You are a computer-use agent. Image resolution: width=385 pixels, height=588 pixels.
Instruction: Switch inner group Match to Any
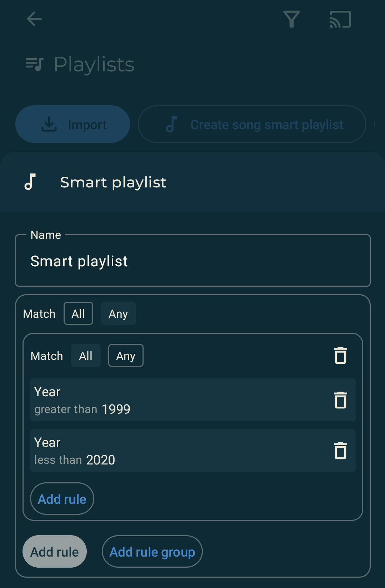(x=126, y=356)
